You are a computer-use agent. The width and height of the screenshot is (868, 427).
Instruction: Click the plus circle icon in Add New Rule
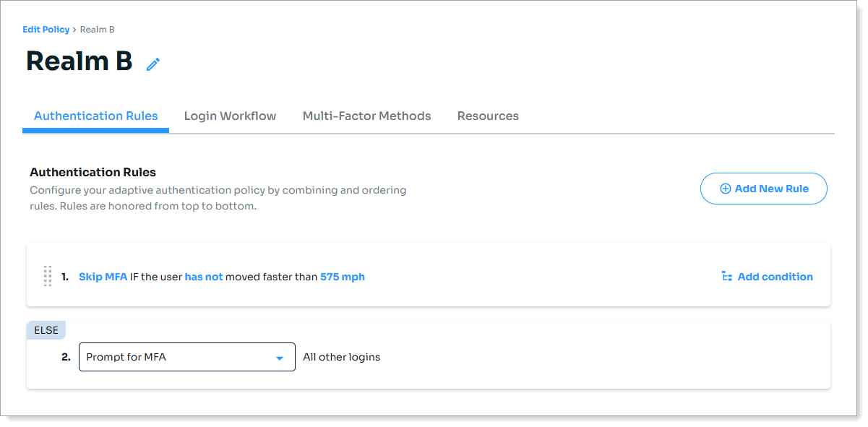(726, 189)
